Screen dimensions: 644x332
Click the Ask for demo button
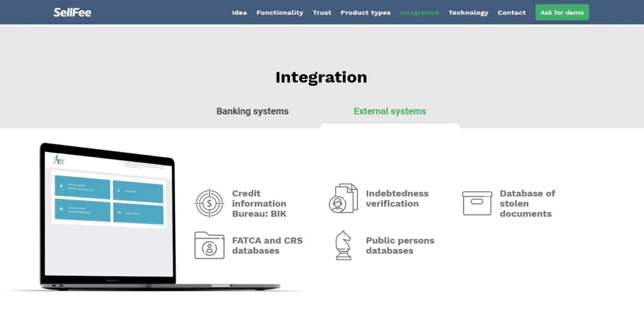pos(562,13)
